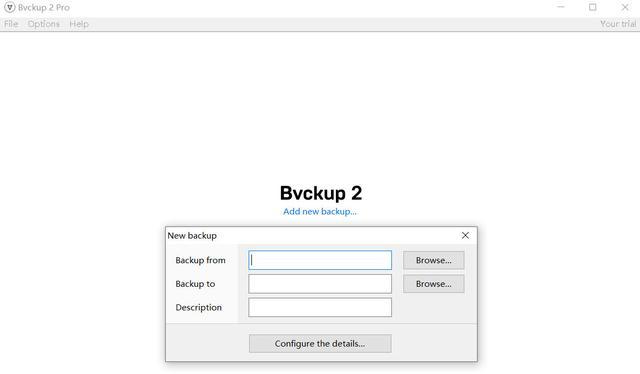Click Configure the details... button
640x374 pixels.
pyautogui.click(x=320, y=344)
